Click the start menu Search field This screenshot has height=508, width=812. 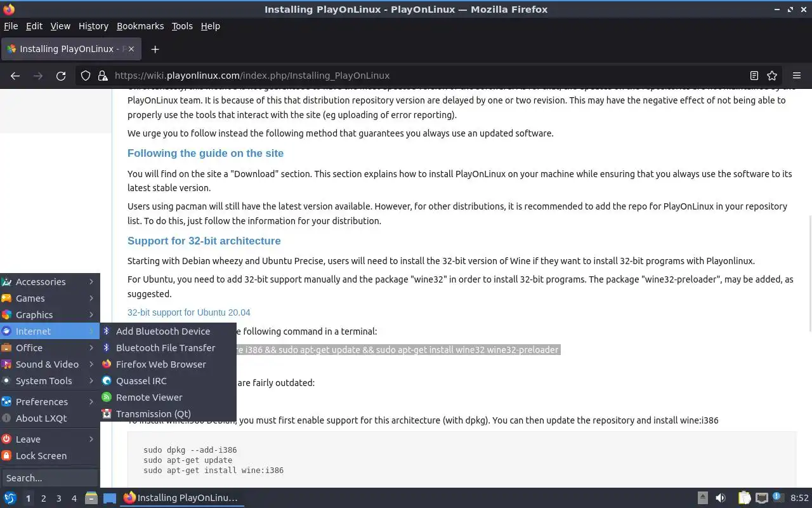click(49, 478)
